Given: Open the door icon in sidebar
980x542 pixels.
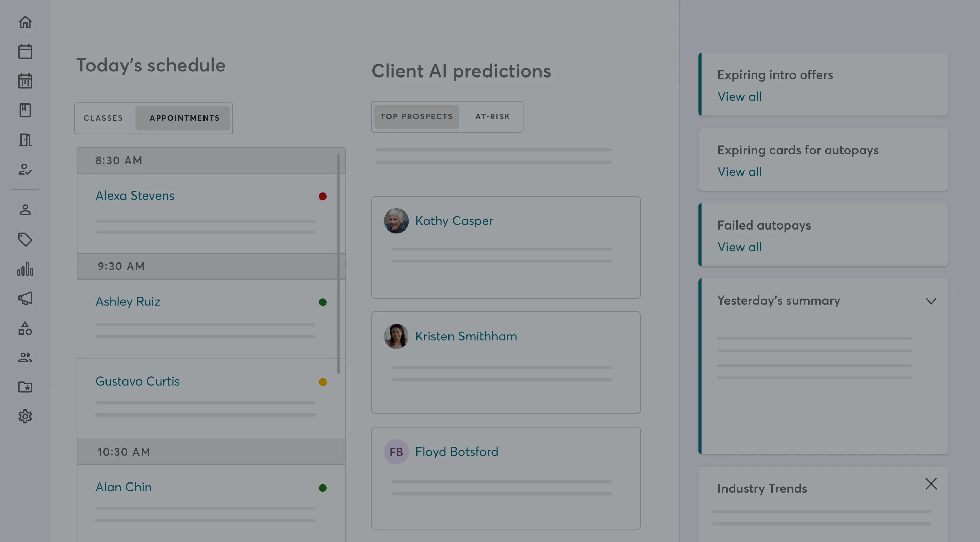Looking at the screenshot, I should (x=25, y=140).
